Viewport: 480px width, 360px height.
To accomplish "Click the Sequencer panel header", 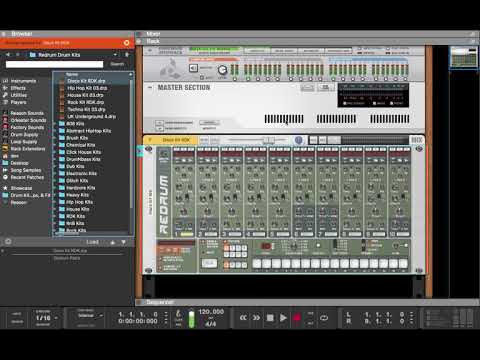I will [307, 302].
